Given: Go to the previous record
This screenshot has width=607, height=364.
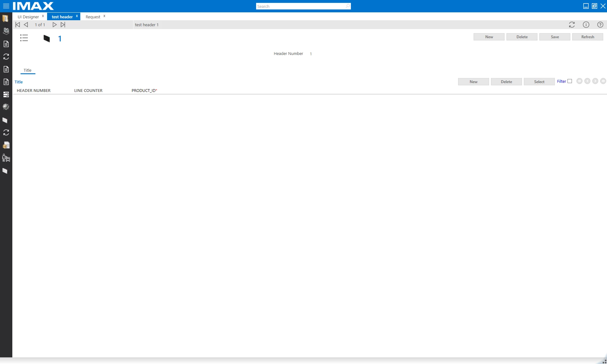Looking at the screenshot, I should [26, 25].
